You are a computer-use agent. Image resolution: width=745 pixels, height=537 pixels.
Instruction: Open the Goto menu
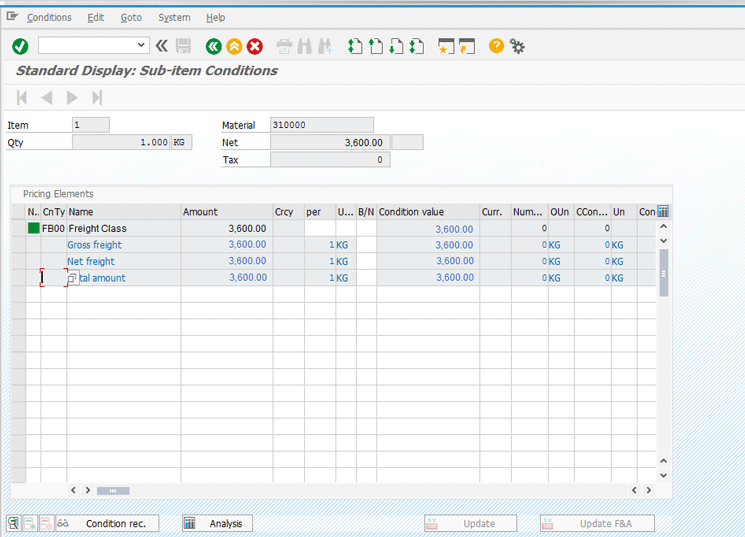131,18
